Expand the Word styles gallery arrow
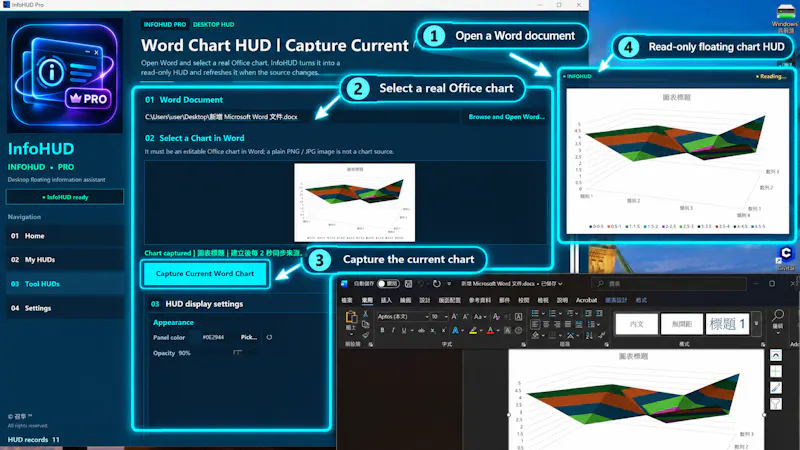The width and height of the screenshot is (800, 450). pos(756,324)
